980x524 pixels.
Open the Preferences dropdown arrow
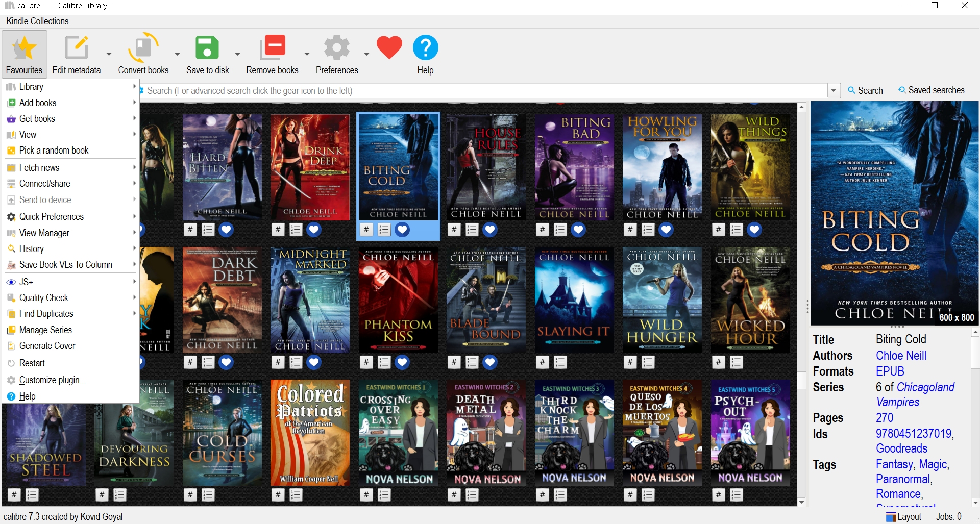[366, 54]
